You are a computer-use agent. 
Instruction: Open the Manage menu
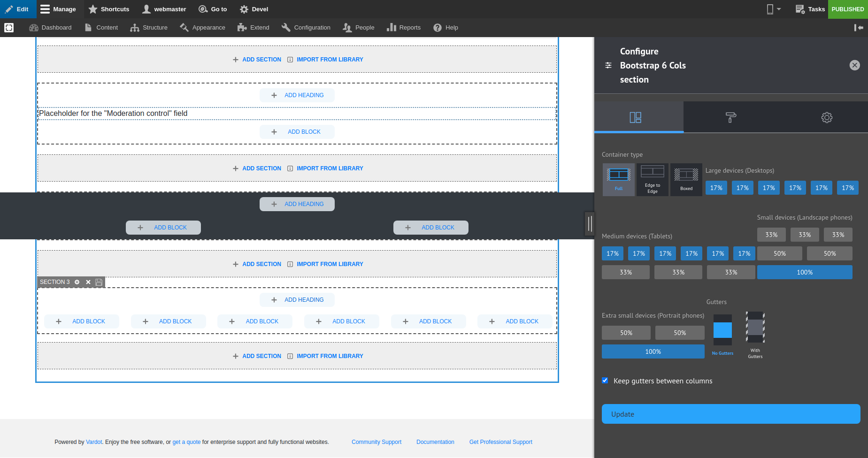pyautogui.click(x=58, y=9)
